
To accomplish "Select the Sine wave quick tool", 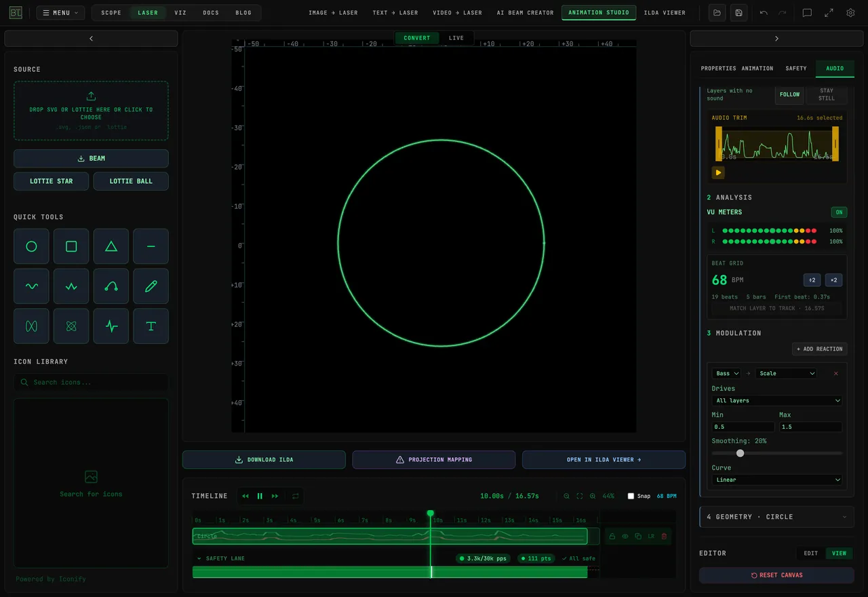I will click(x=31, y=286).
